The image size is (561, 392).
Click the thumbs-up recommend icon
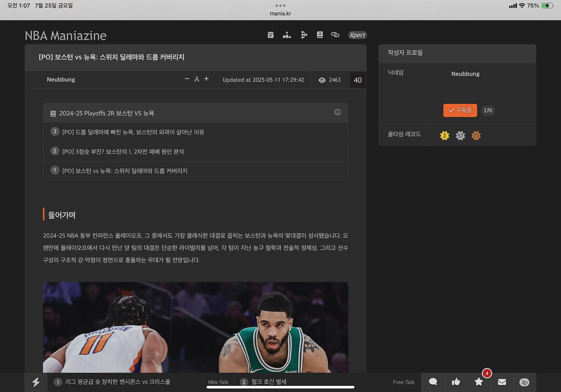(456, 382)
